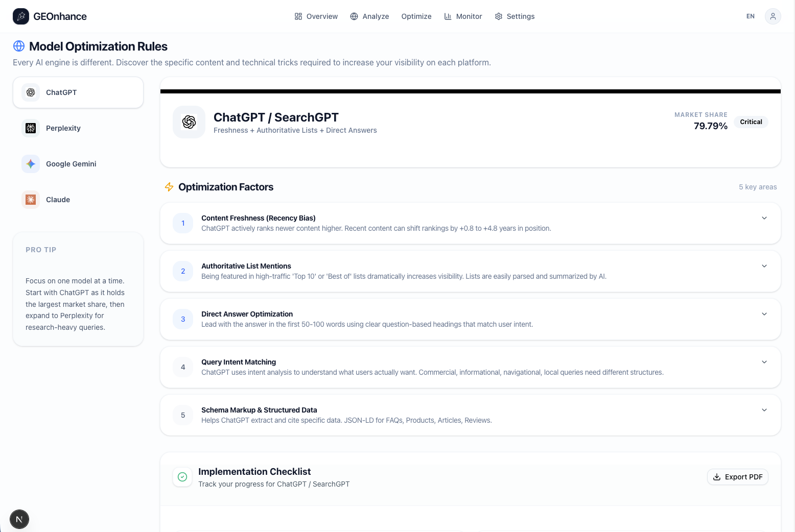Expand the Direct Answer Optimization chevron
Image resolution: width=795 pixels, height=532 pixels.
764,314
